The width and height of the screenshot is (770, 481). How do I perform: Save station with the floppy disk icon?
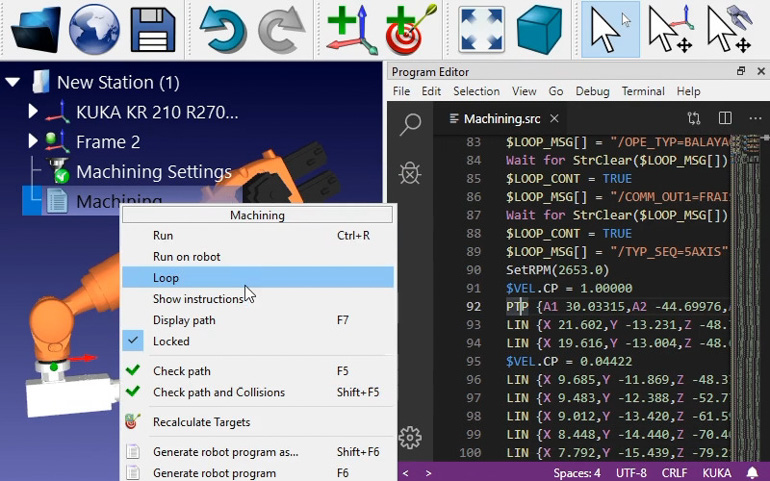153,30
